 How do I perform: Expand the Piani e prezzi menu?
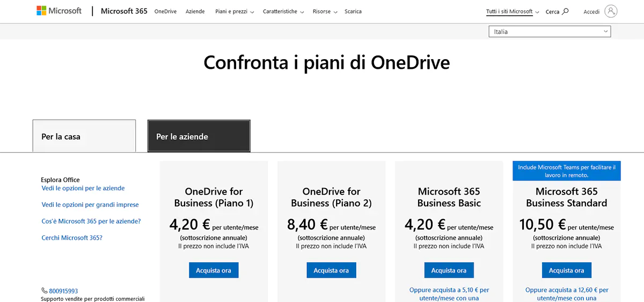click(x=235, y=11)
